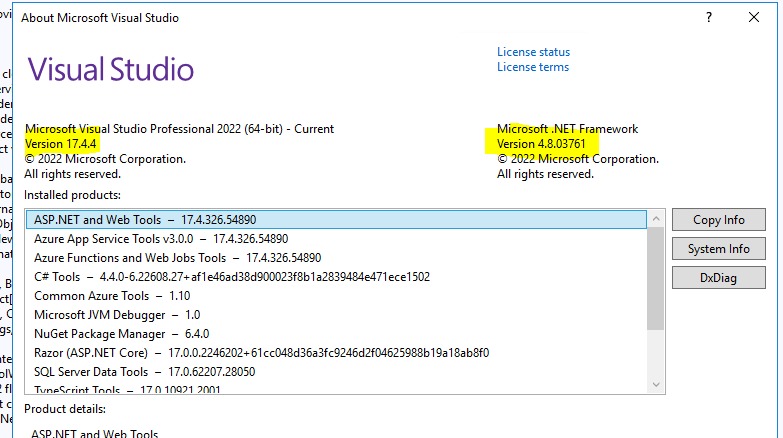Select Common Azure Tools row
This screenshot has height=438, width=783.
click(x=336, y=296)
